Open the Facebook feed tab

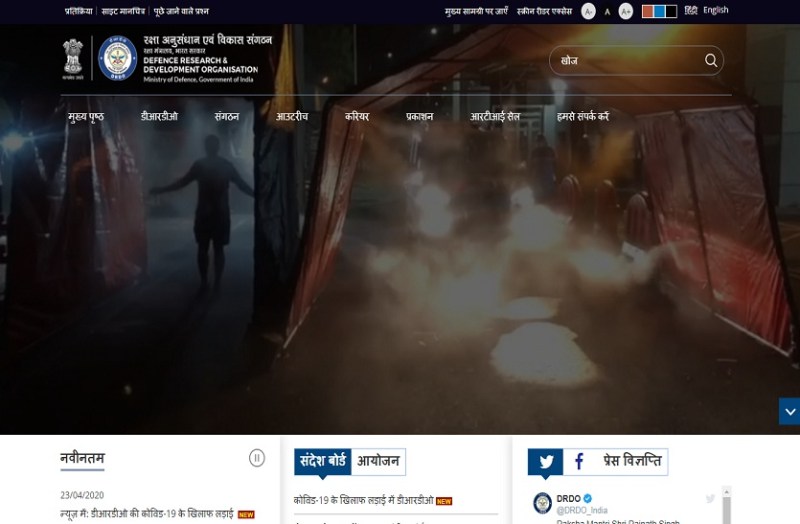pos(578,462)
